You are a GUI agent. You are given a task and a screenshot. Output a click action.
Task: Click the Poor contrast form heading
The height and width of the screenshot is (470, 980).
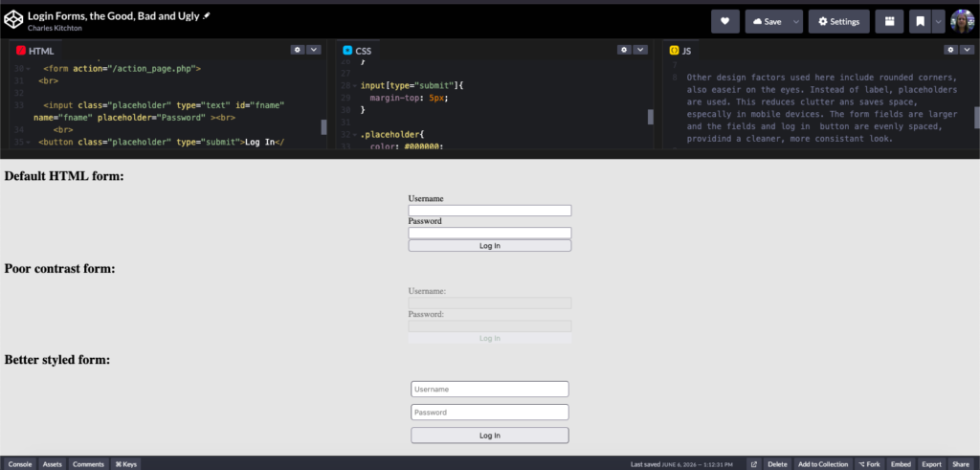tap(60, 269)
